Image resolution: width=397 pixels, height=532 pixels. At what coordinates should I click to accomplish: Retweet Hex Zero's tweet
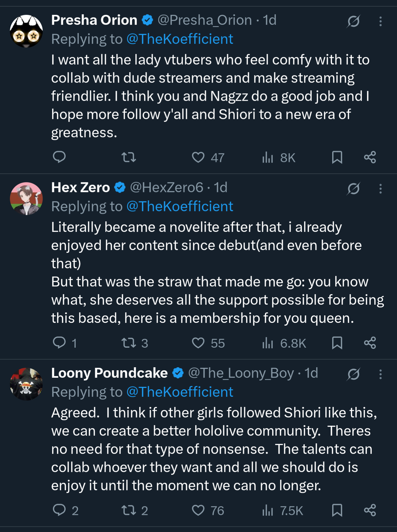click(x=129, y=343)
